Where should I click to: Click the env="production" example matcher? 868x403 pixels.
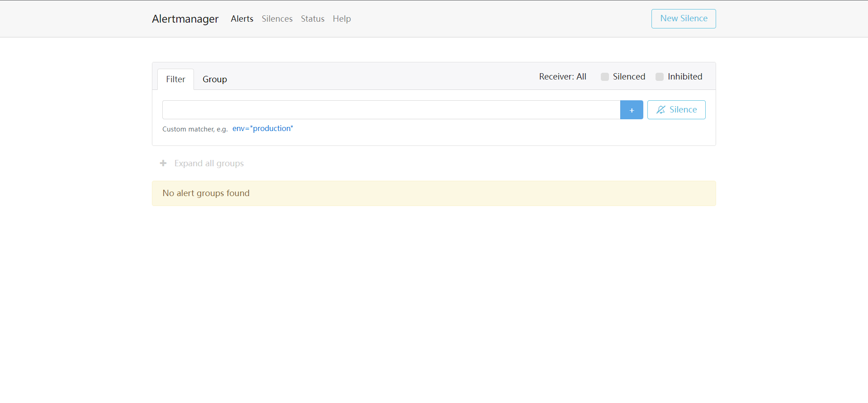[263, 128]
